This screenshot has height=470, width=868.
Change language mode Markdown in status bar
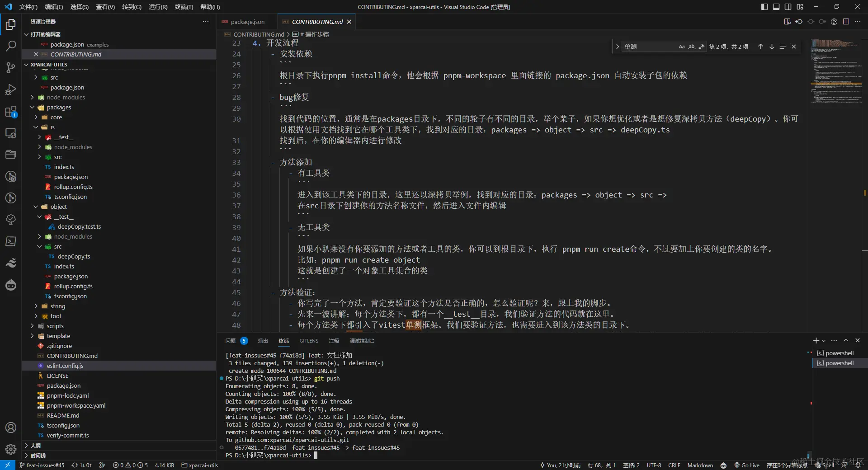point(700,465)
